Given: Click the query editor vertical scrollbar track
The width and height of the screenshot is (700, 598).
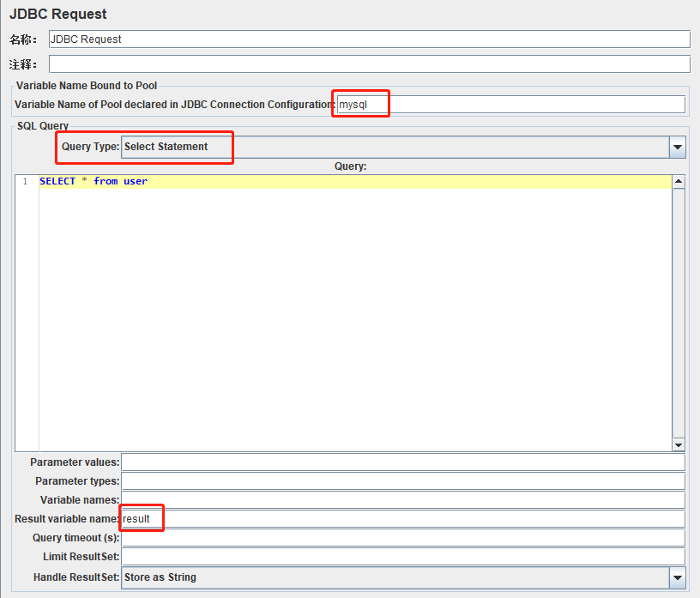Looking at the screenshot, I should tap(679, 313).
